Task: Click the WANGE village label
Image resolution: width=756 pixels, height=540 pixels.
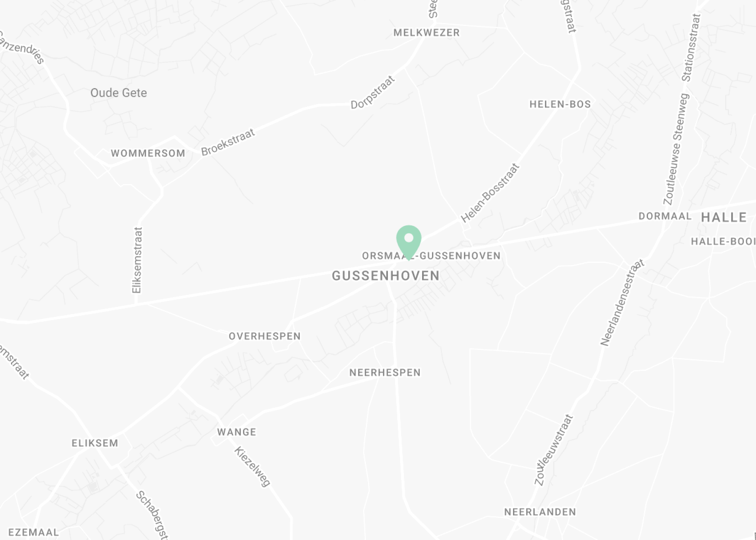Action: click(x=237, y=432)
